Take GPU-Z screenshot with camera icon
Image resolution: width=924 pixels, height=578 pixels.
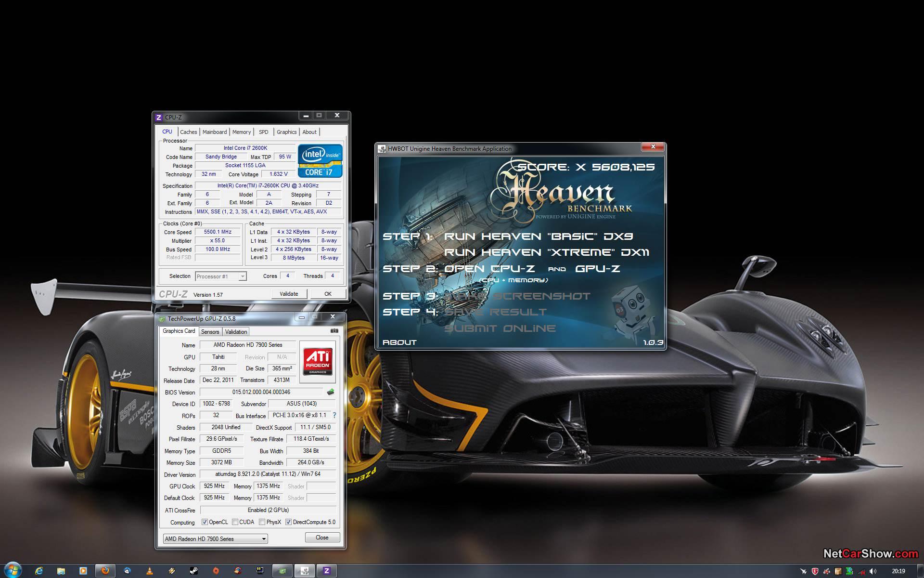334,331
